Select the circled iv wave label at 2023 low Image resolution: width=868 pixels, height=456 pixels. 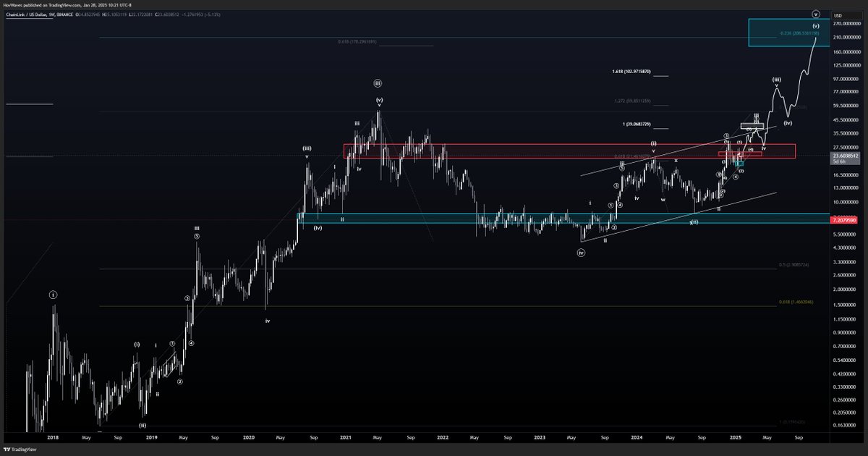[x=581, y=253]
